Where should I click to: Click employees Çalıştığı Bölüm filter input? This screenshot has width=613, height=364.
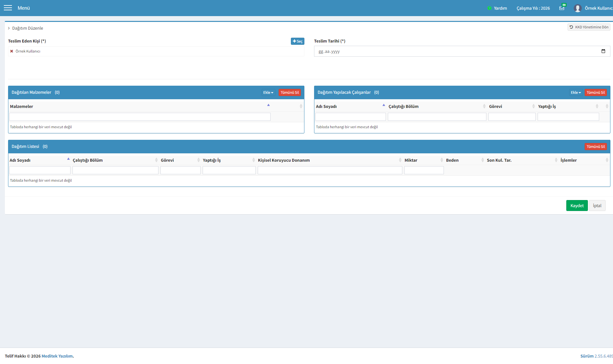coord(437,117)
